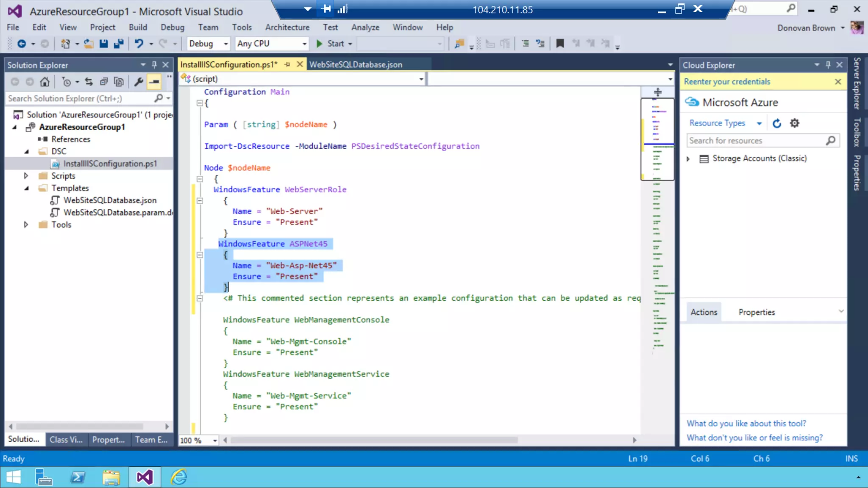868x488 pixels.
Task: Refresh the Cloud Explorer resources
Action: [x=776, y=123]
